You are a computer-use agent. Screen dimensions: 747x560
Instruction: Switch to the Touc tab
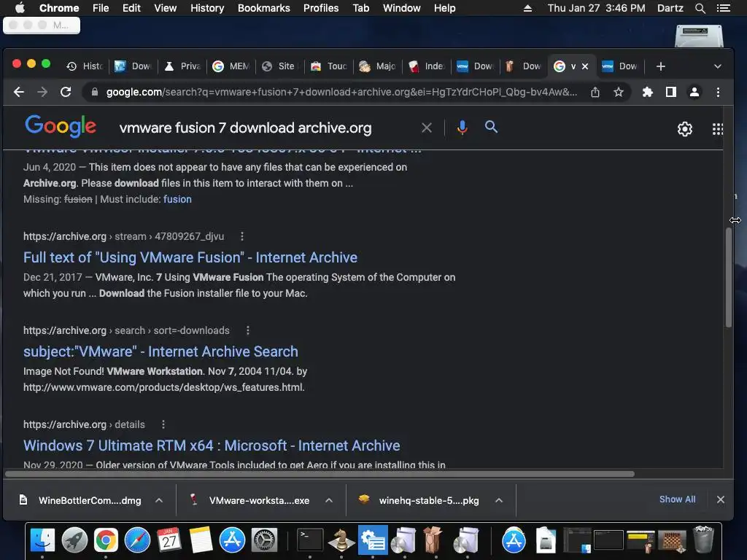(329, 66)
